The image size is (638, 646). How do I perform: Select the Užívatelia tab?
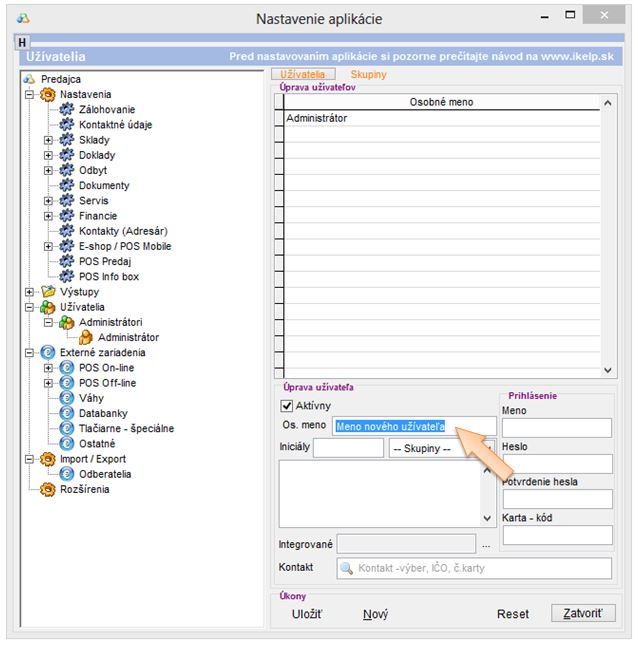point(301,75)
